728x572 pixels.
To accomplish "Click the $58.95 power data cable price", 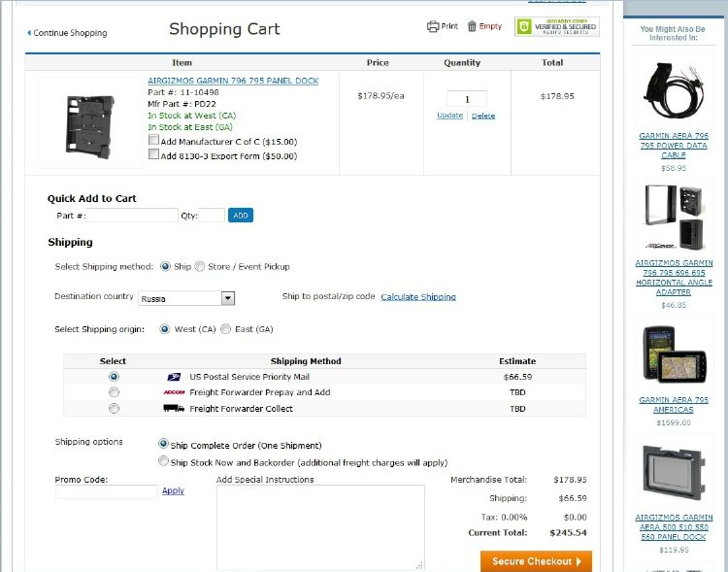I will coord(674,168).
